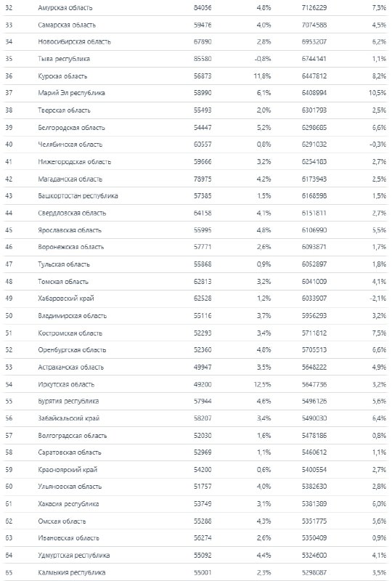Click Калмыкия республика at the bottom
Viewport: 392px width, 581px height.
(x=72, y=572)
